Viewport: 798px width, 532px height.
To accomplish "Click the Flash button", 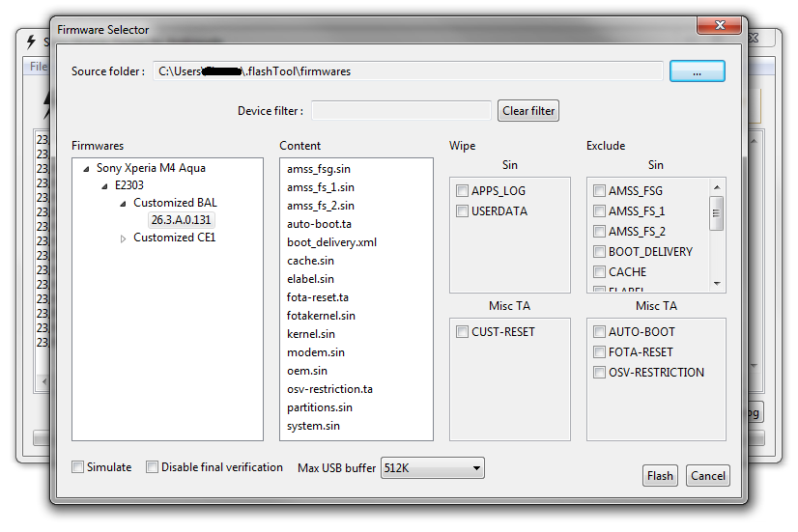I will pyautogui.click(x=660, y=476).
